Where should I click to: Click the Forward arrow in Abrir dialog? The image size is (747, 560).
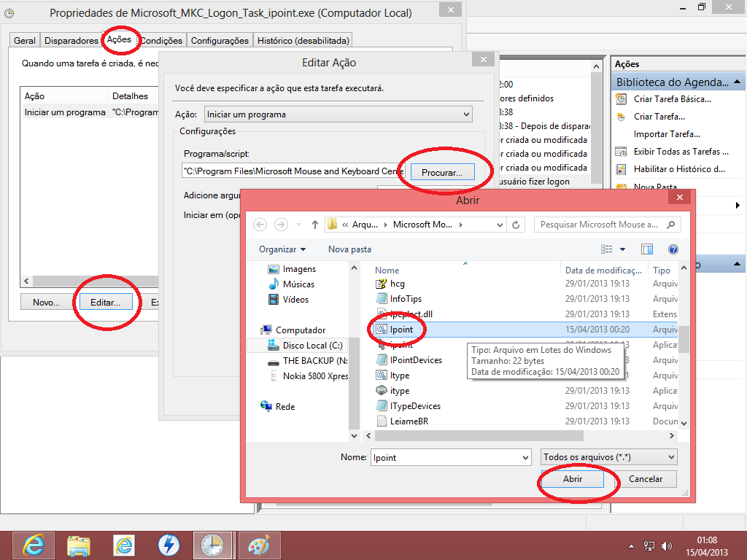point(281,225)
